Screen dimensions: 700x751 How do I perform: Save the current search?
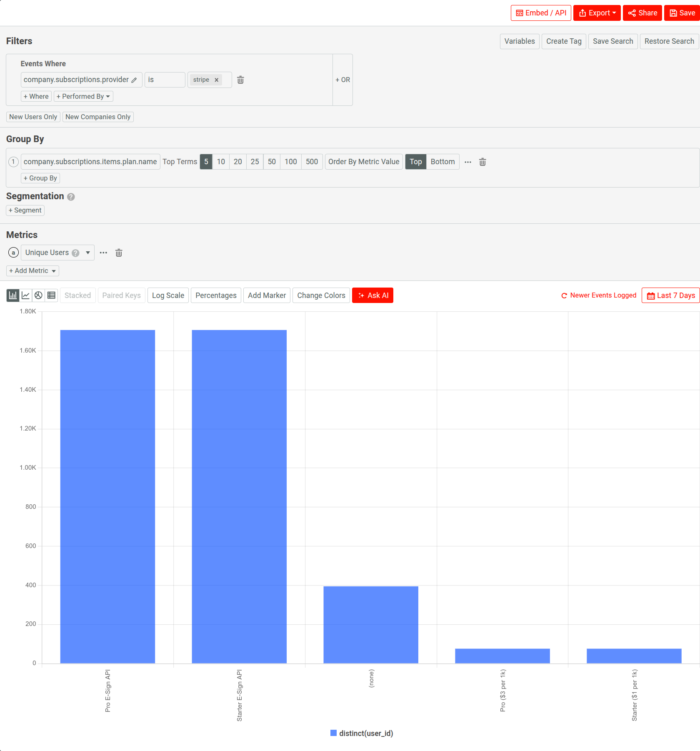[612, 41]
